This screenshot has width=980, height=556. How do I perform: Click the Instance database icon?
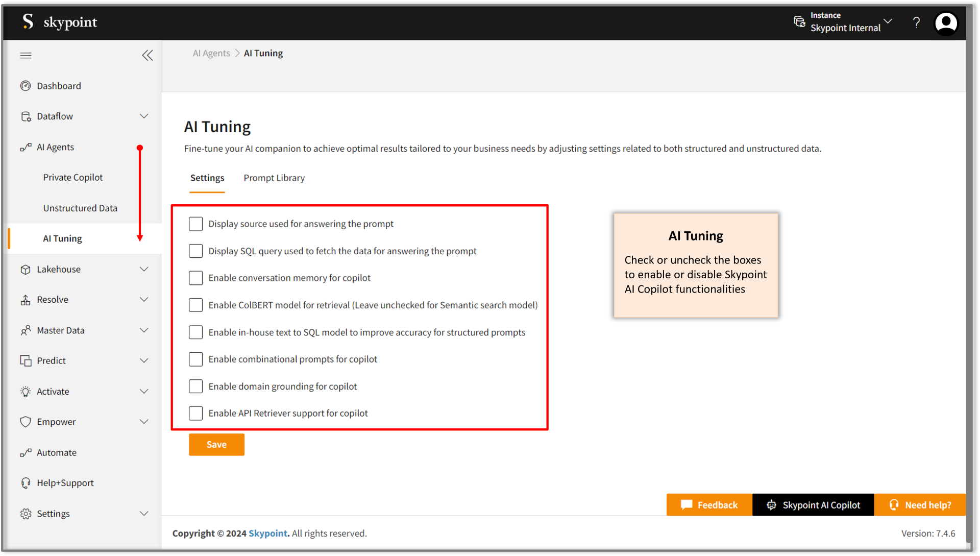pos(799,22)
